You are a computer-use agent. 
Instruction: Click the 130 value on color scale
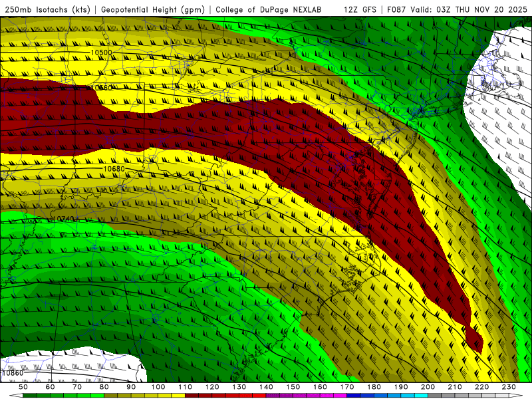(239, 387)
